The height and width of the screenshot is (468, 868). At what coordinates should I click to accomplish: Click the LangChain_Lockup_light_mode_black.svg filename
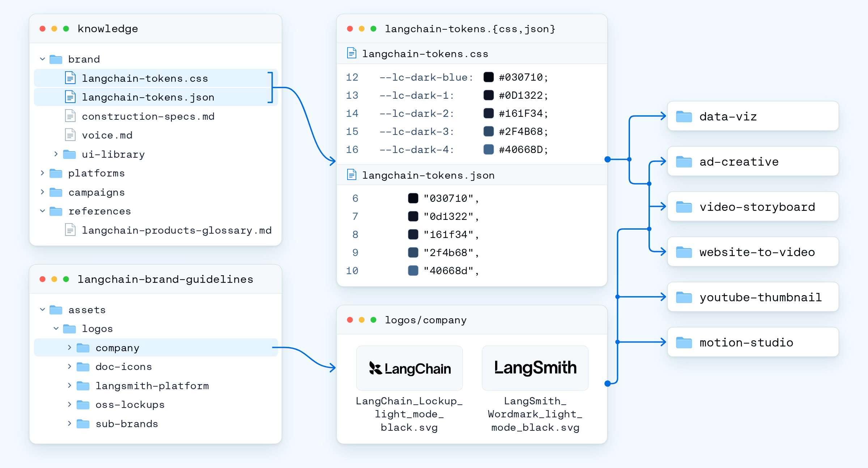point(409,414)
